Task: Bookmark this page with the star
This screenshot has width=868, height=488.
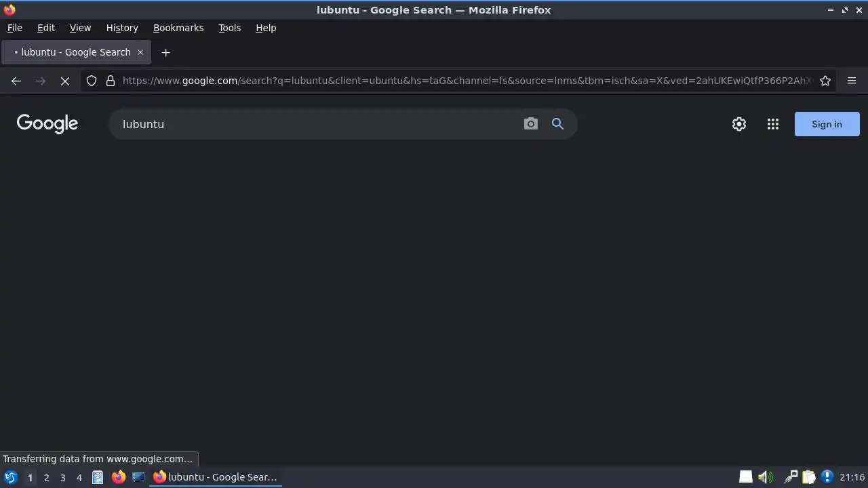Action: [825, 81]
